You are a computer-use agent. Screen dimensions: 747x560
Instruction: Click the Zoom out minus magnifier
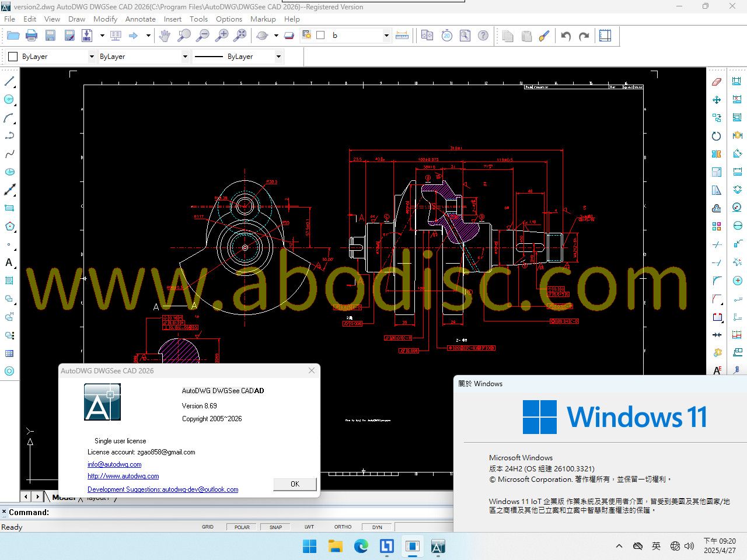pyautogui.click(x=203, y=36)
